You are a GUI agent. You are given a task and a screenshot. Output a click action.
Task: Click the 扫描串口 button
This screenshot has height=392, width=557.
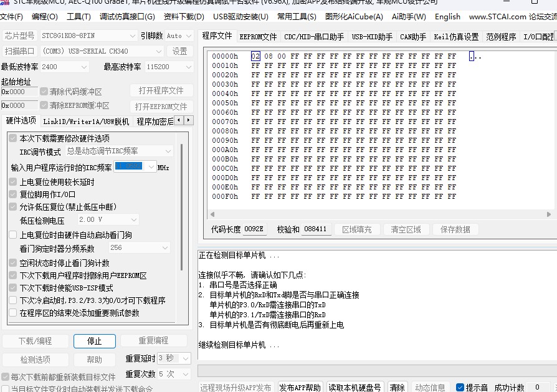pyautogui.click(x=19, y=51)
